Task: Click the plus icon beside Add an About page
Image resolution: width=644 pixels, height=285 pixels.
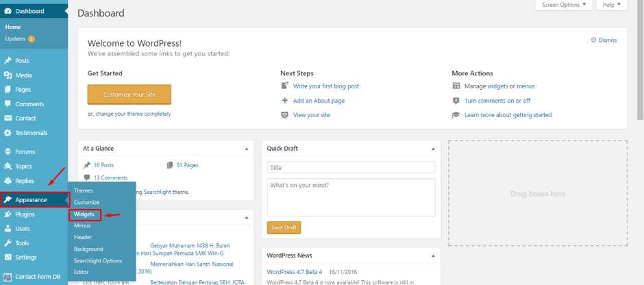Action: (284, 101)
